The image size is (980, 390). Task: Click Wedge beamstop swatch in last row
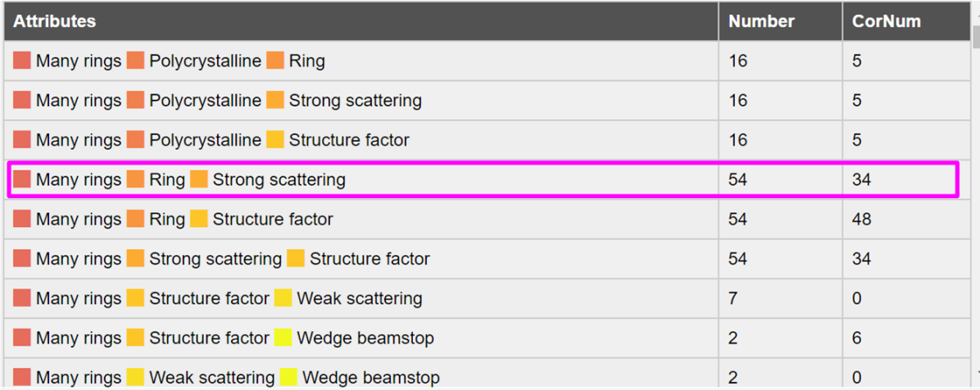288,378
